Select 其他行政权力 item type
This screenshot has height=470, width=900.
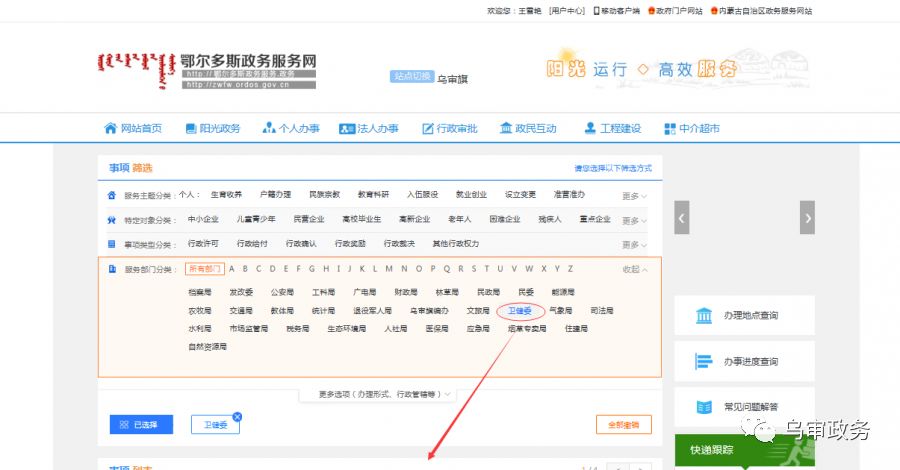(x=456, y=243)
